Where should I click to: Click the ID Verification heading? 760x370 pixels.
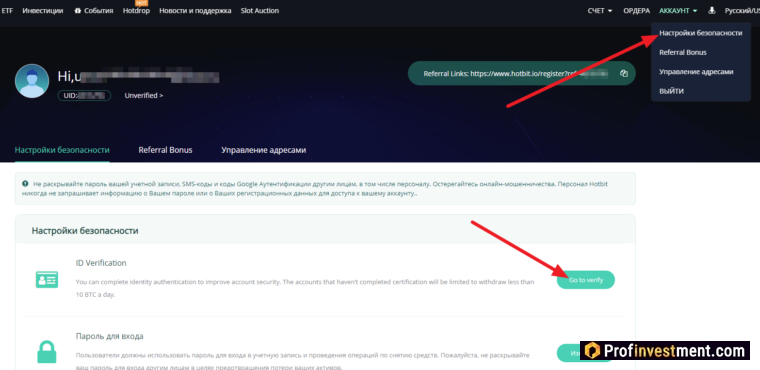101,263
